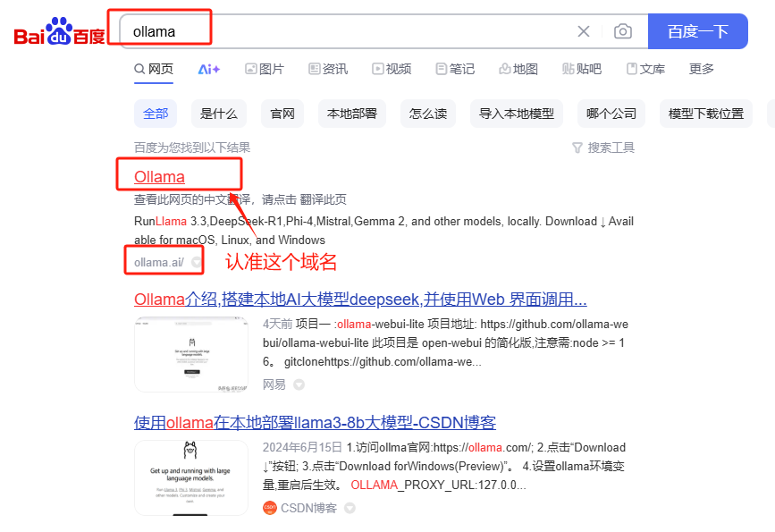Viewport: 775px width, 532px height.
Task: Switch to the 图片 tab
Action: pos(265,68)
